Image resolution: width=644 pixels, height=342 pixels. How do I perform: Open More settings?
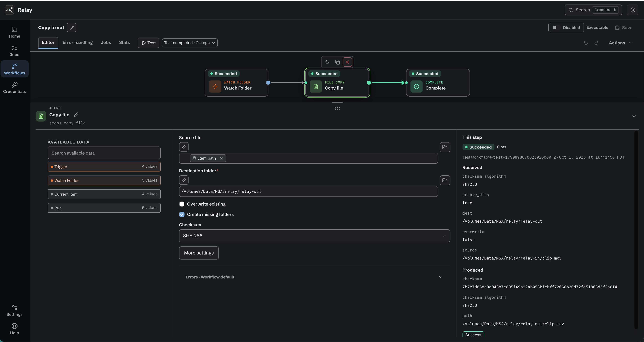coord(199,253)
